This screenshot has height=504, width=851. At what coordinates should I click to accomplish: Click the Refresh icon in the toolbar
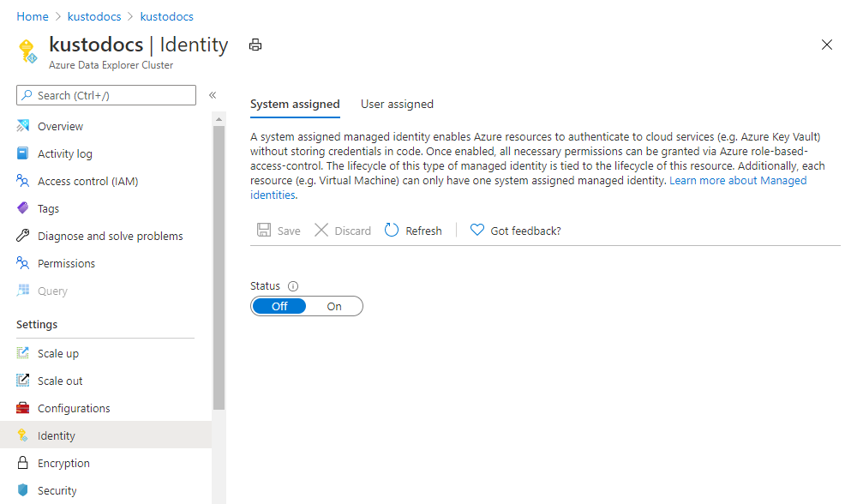392,230
